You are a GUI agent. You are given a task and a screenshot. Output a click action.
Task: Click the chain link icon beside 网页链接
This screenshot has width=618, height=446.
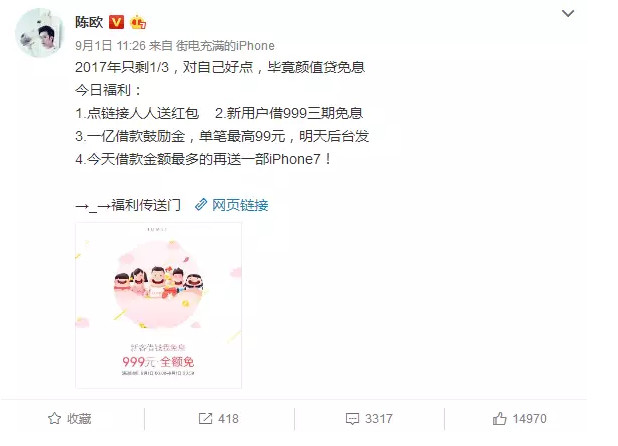(201, 204)
